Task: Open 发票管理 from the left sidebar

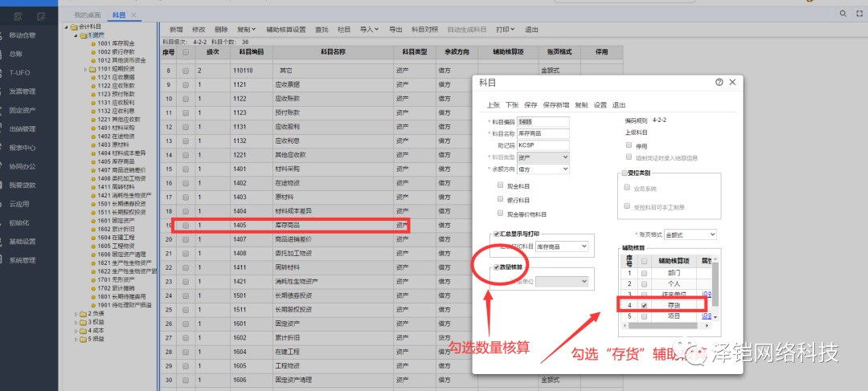Action: [x=22, y=92]
